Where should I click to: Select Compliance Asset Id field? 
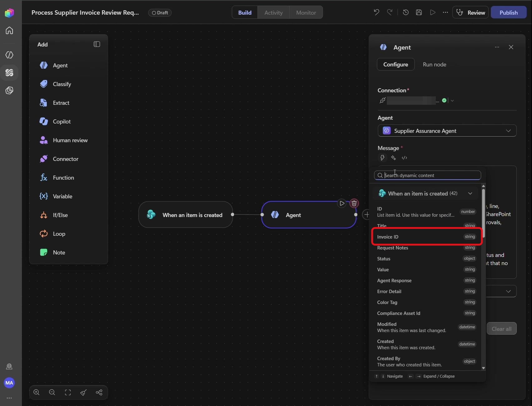pyautogui.click(x=427, y=313)
